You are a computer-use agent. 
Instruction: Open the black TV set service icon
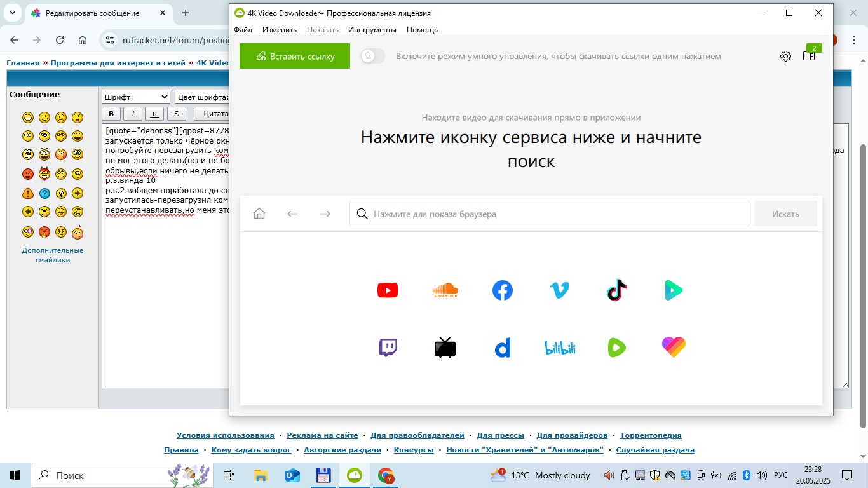445,348
